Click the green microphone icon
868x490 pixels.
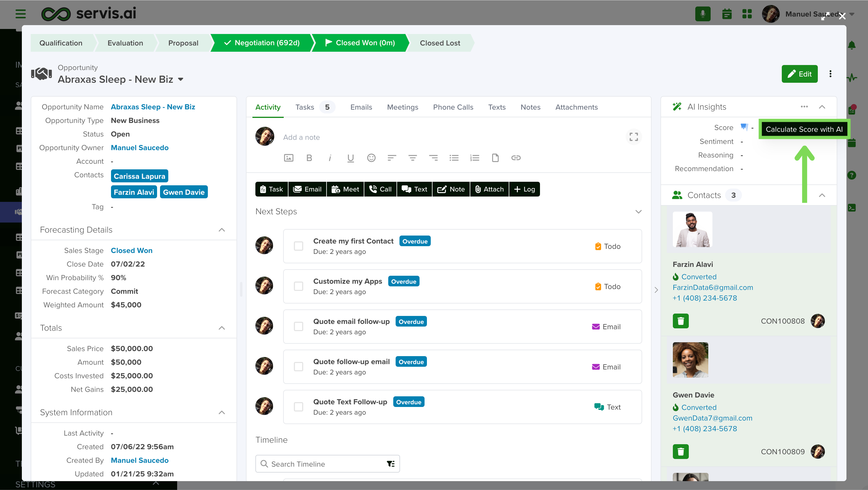click(703, 14)
